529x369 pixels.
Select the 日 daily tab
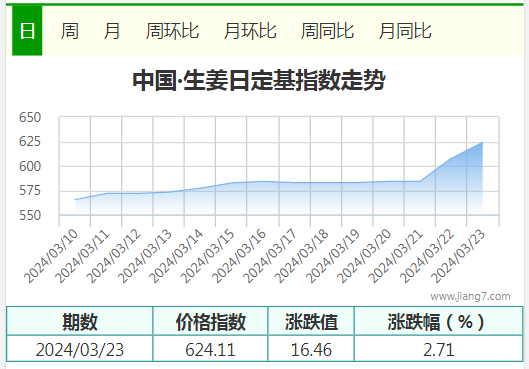point(27,31)
